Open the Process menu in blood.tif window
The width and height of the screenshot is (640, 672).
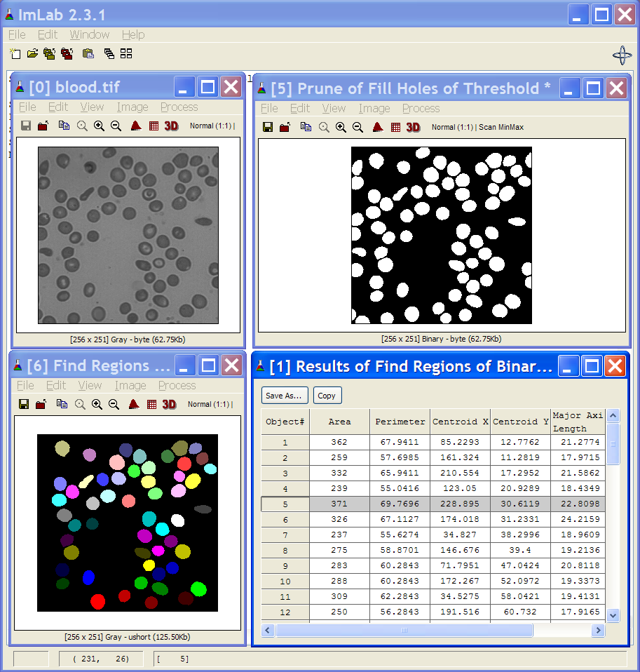pos(179,107)
